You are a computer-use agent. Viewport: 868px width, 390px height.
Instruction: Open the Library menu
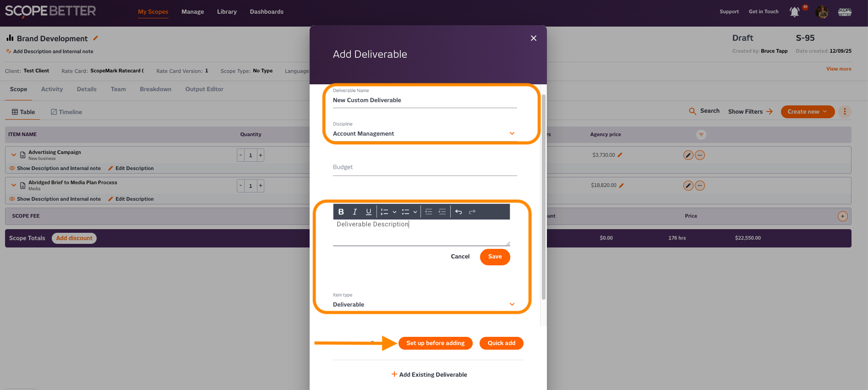click(227, 12)
